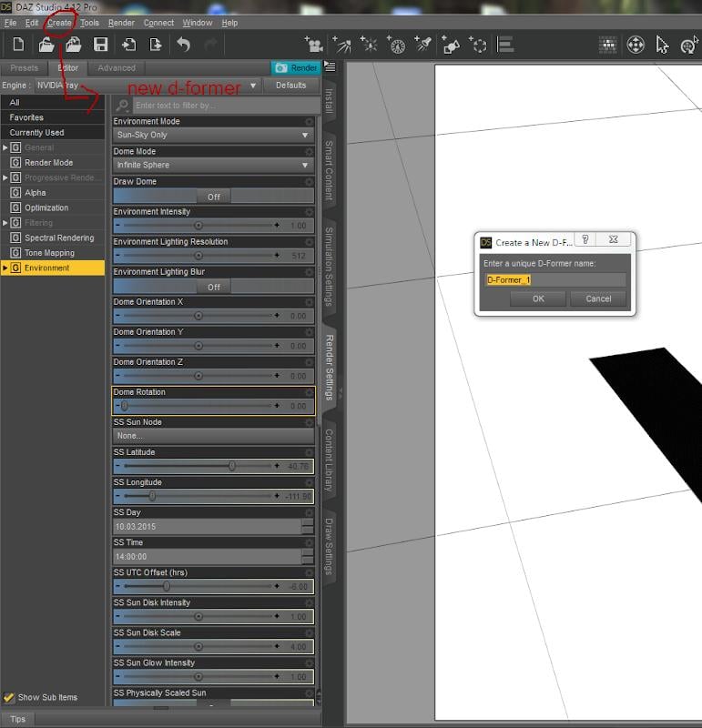
Task: Open the Content Library side tab
Action: tap(329, 460)
